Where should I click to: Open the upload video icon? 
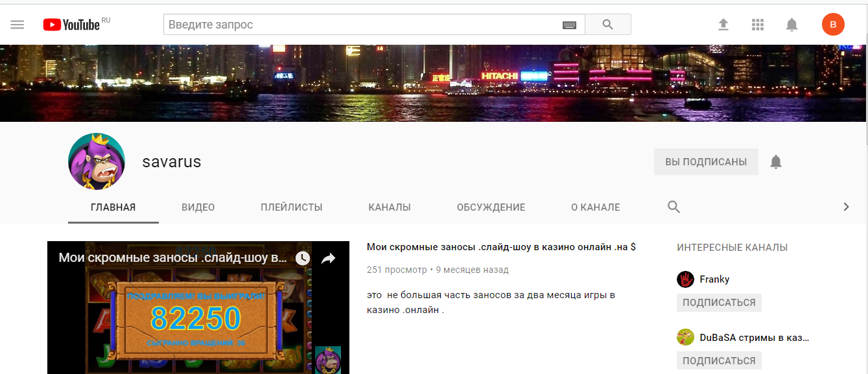coord(723,25)
